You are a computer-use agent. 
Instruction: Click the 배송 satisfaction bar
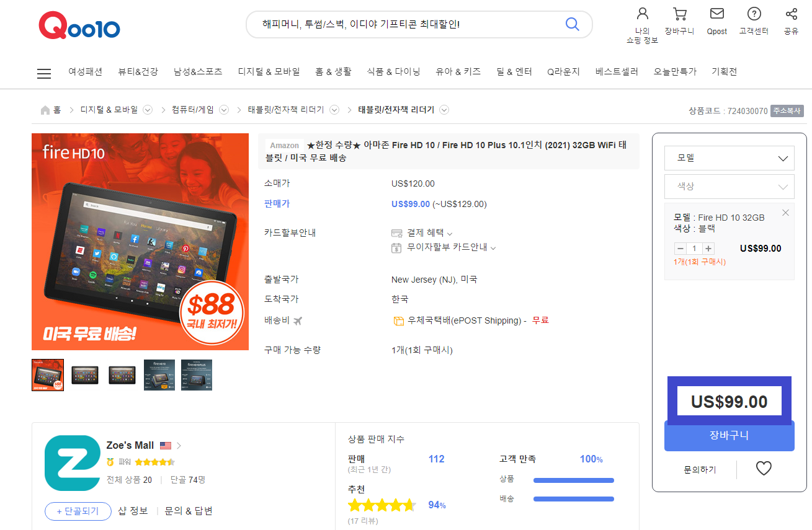coord(574,498)
